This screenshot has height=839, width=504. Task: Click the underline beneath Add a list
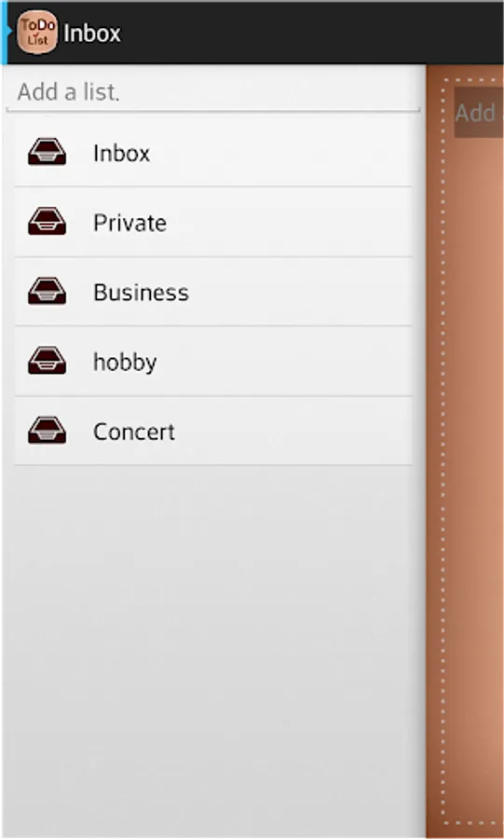point(213,110)
